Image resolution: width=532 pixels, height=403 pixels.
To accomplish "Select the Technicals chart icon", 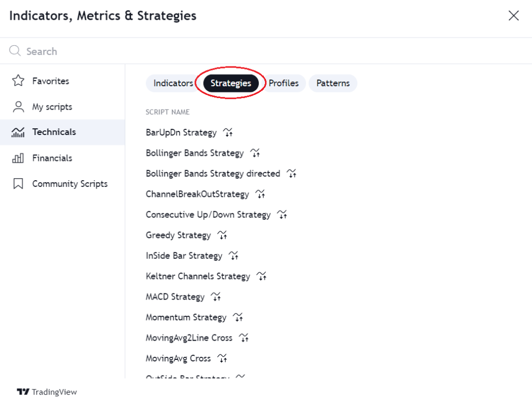I will pyautogui.click(x=18, y=132).
